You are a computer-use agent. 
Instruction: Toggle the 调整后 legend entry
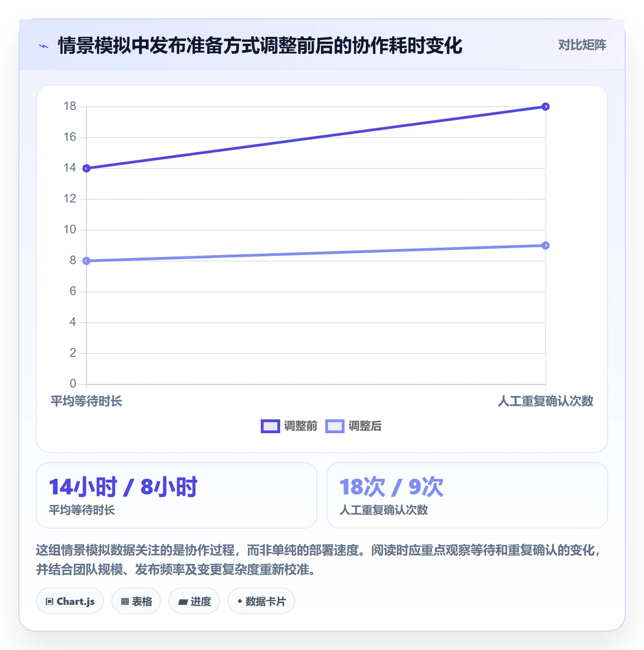click(353, 426)
